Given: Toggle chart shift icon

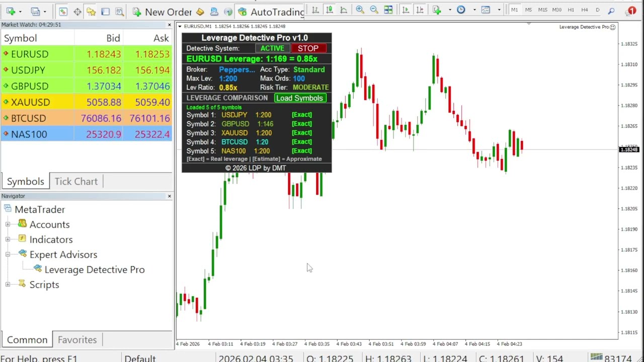Looking at the screenshot, I should (x=420, y=10).
